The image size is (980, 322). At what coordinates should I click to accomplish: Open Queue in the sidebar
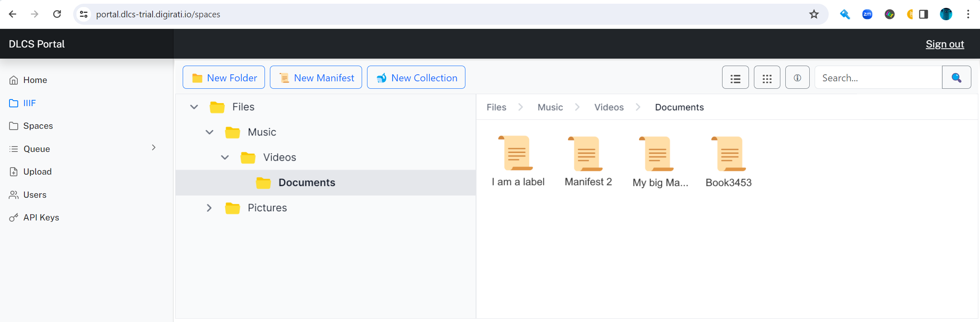30,149
